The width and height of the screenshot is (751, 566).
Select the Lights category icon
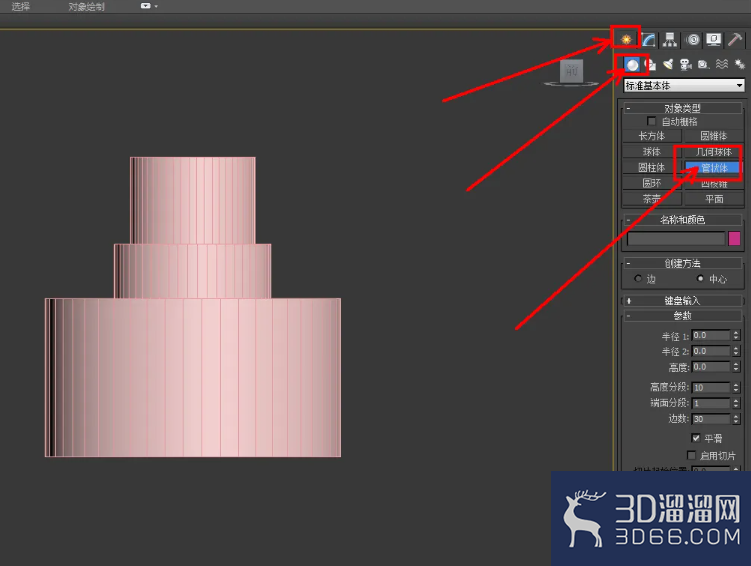coord(668,64)
